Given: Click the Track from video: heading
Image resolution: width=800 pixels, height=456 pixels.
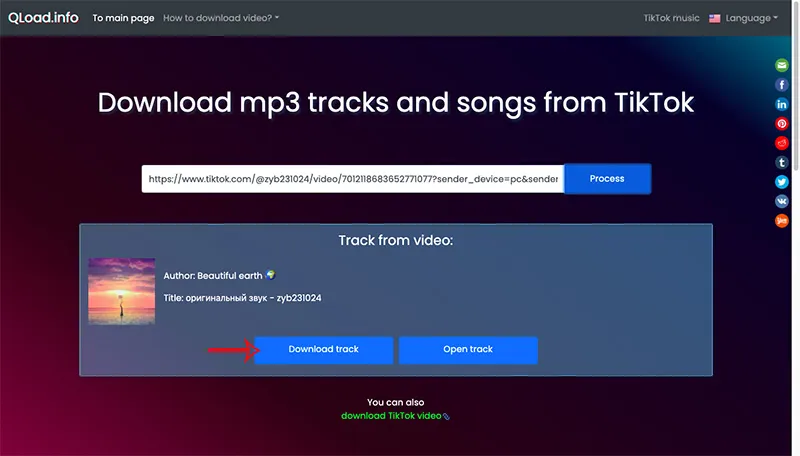Looking at the screenshot, I should coord(395,240).
